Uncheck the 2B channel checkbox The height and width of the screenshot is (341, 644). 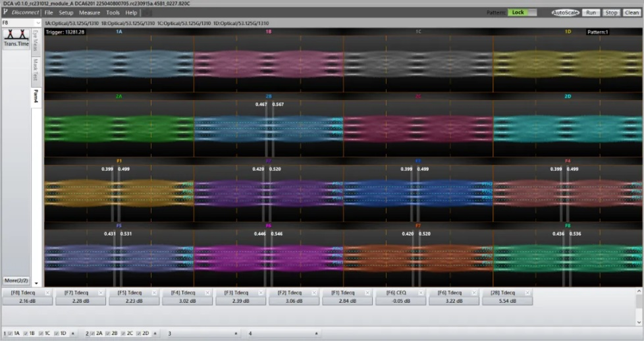coord(106,334)
